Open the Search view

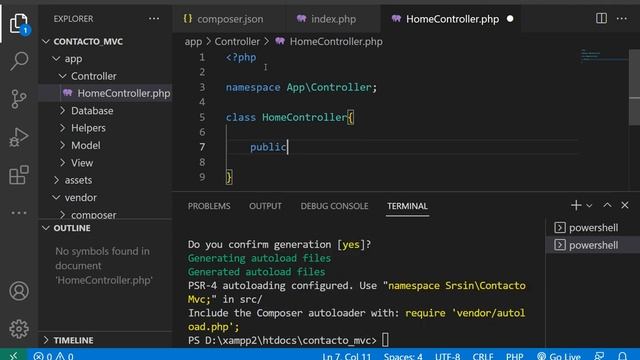(x=19, y=61)
